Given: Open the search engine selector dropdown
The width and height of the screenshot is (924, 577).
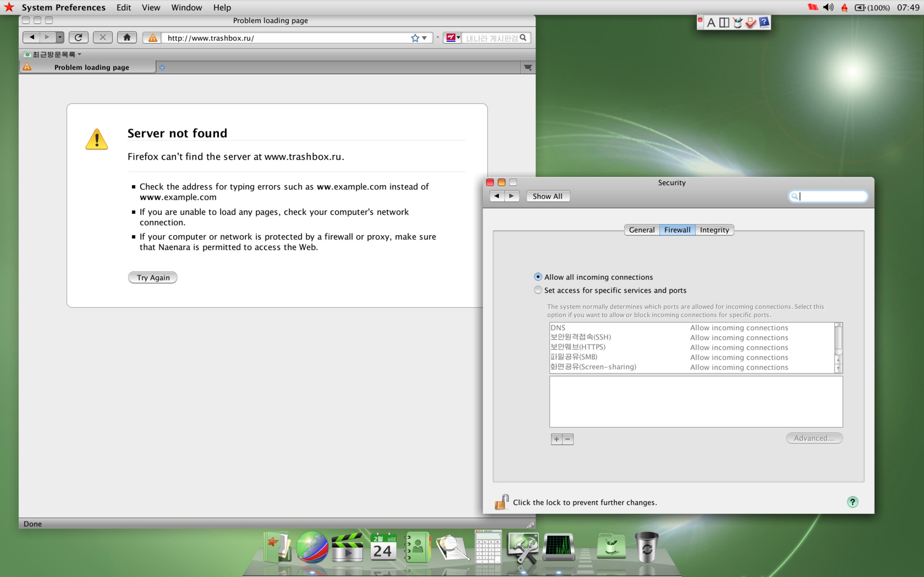Looking at the screenshot, I should [453, 38].
